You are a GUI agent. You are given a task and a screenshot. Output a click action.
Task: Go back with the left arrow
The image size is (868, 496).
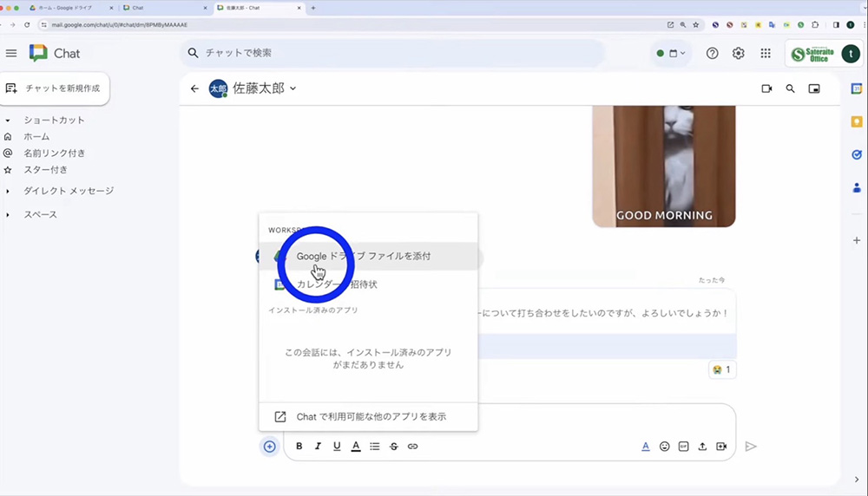pos(194,88)
